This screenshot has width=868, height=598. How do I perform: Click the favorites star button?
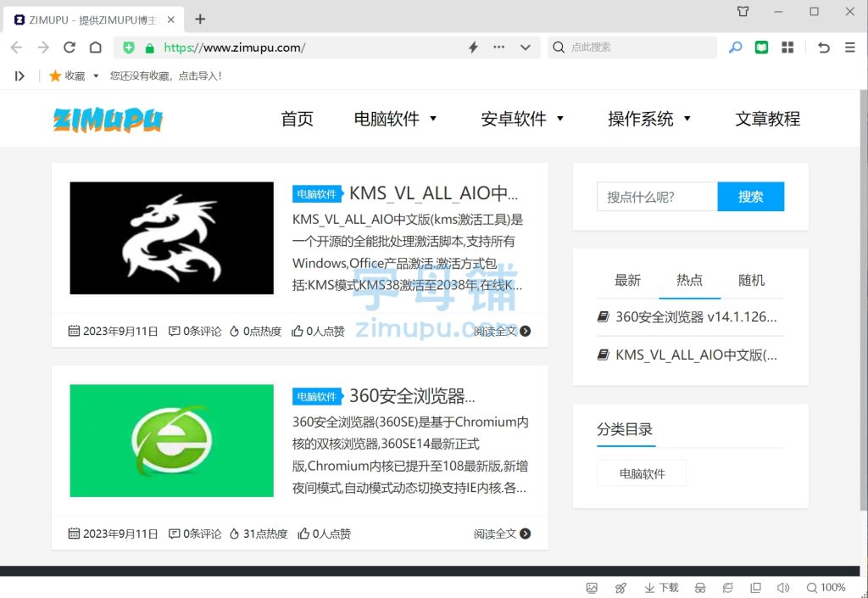pos(67,75)
